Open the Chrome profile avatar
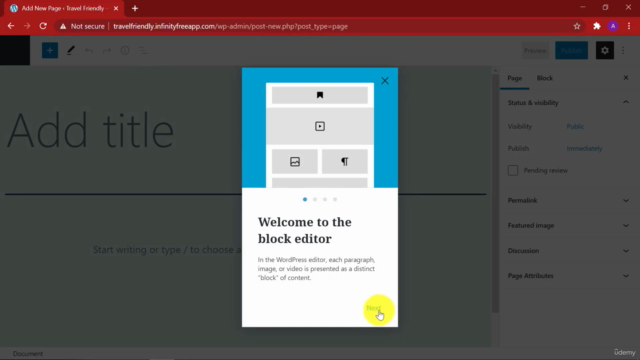Image resolution: width=640 pixels, height=360 pixels. [x=613, y=26]
